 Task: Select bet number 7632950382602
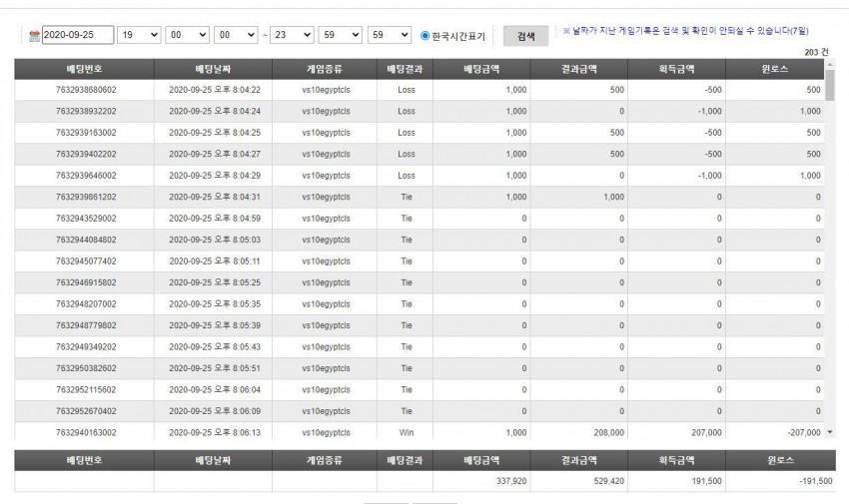(x=86, y=368)
